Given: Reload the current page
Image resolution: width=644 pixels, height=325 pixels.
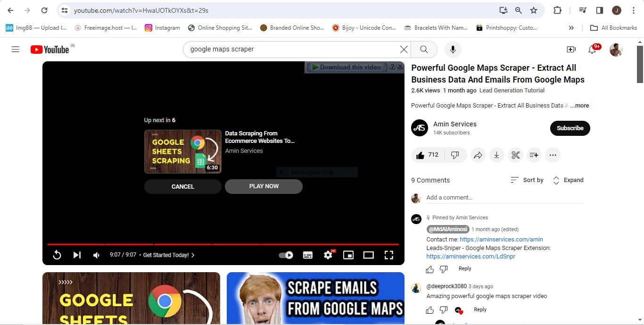Looking at the screenshot, I should pyautogui.click(x=44, y=10).
